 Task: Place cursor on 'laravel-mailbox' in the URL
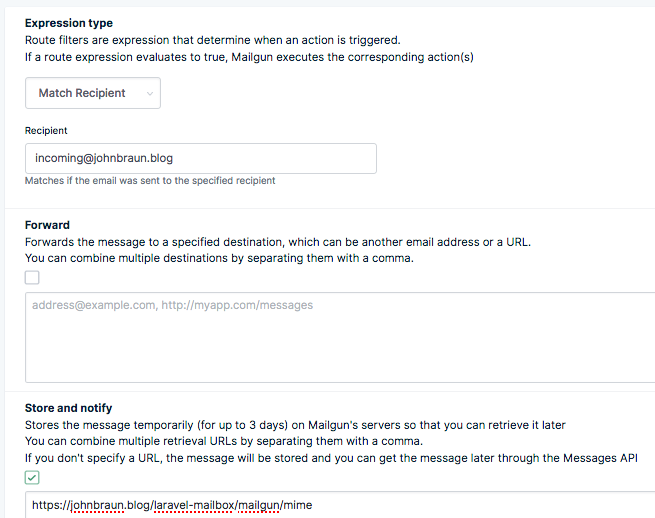click(x=196, y=506)
